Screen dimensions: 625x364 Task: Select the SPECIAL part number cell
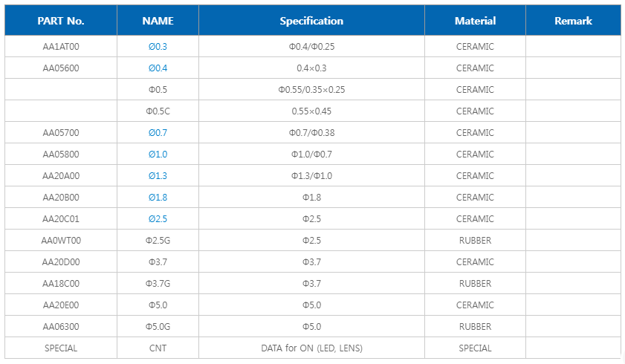61,348
